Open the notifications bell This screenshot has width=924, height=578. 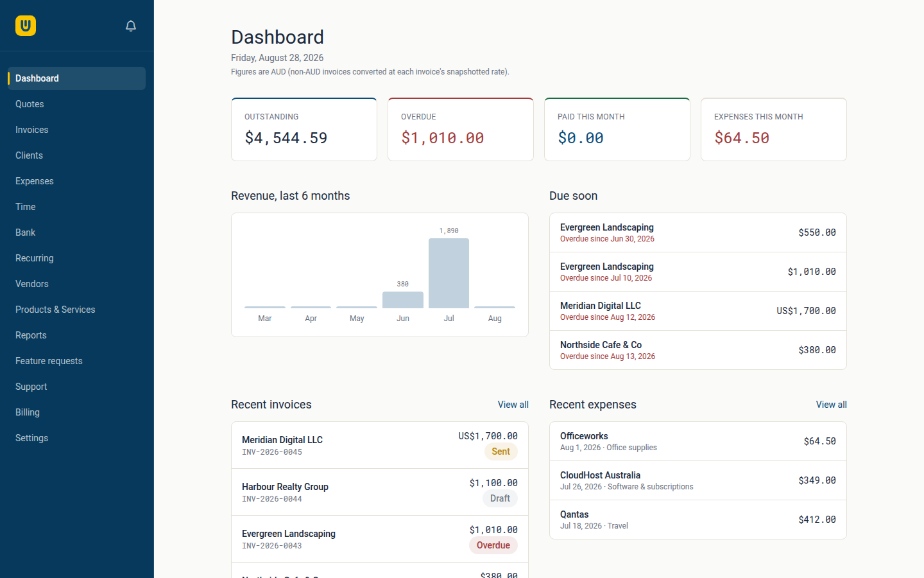pos(131,26)
